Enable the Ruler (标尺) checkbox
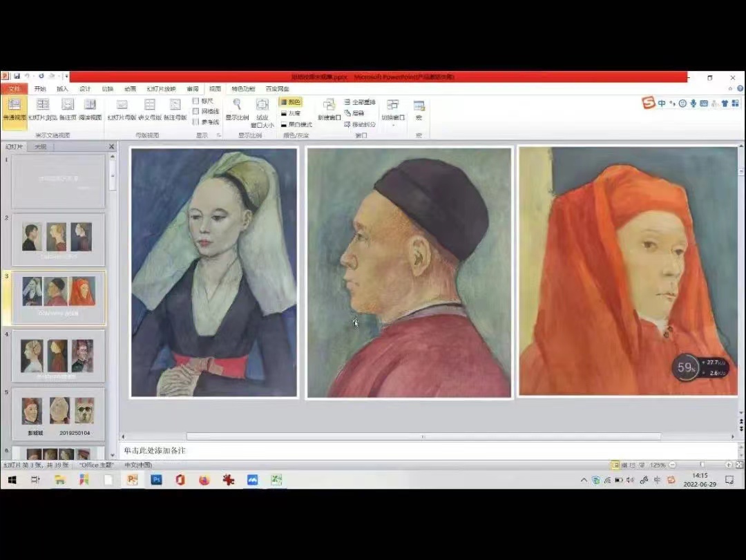746x560 pixels. click(x=196, y=101)
